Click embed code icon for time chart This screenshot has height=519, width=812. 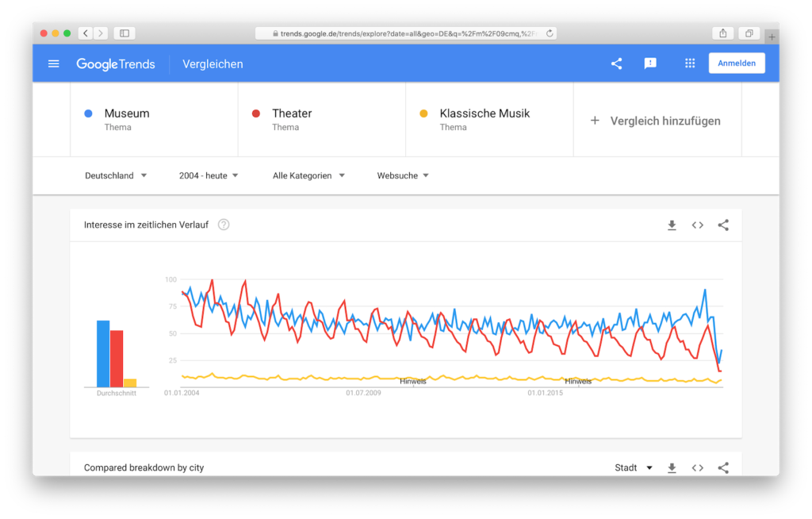[x=698, y=225]
